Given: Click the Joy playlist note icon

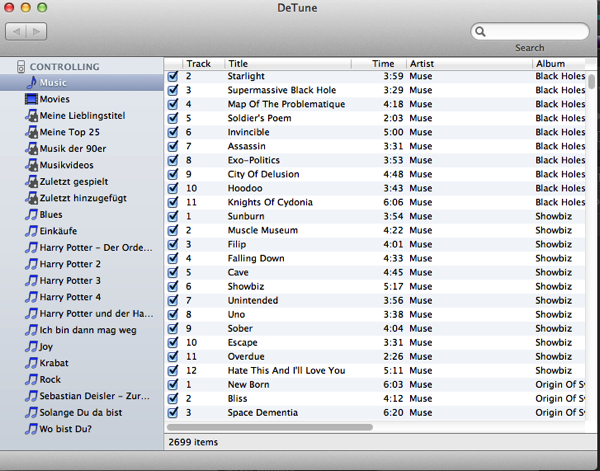Looking at the screenshot, I should 31,346.
